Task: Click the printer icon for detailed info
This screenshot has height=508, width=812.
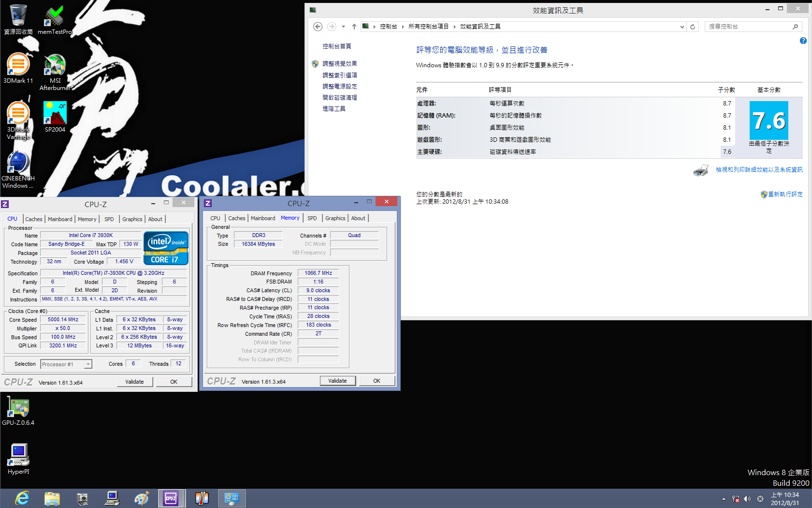Action: coord(701,170)
